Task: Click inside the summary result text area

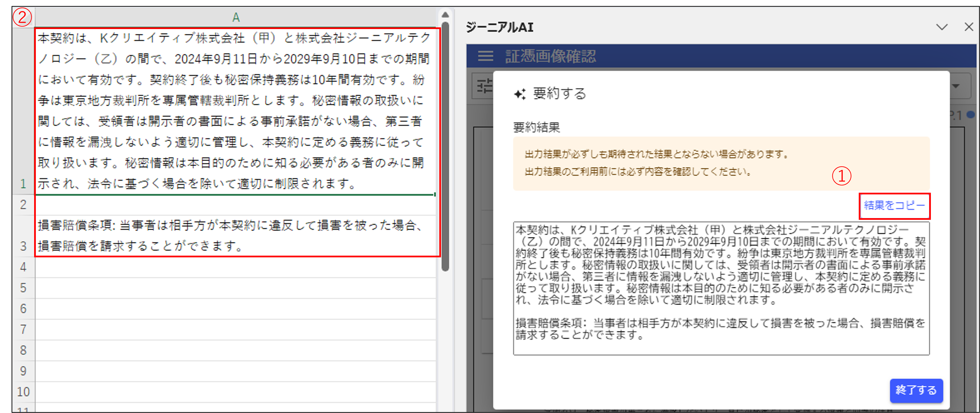Action: click(x=721, y=288)
